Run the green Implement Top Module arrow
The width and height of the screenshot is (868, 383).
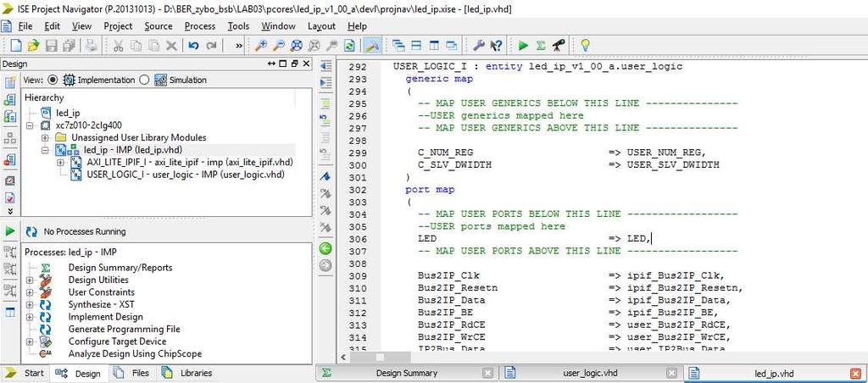[x=523, y=46]
